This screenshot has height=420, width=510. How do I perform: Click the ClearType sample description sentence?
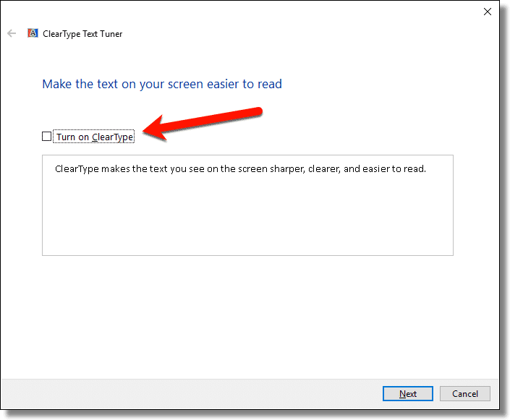(x=240, y=169)
